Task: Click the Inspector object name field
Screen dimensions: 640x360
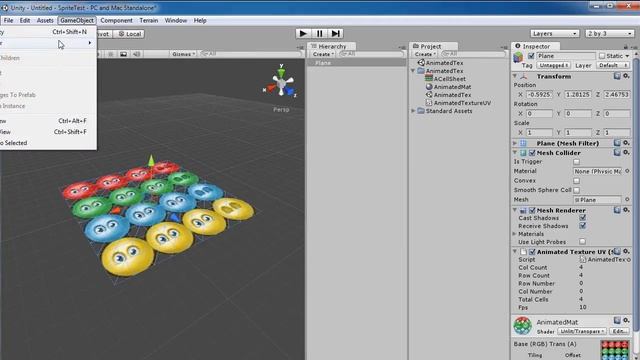Action: [566, 56]
